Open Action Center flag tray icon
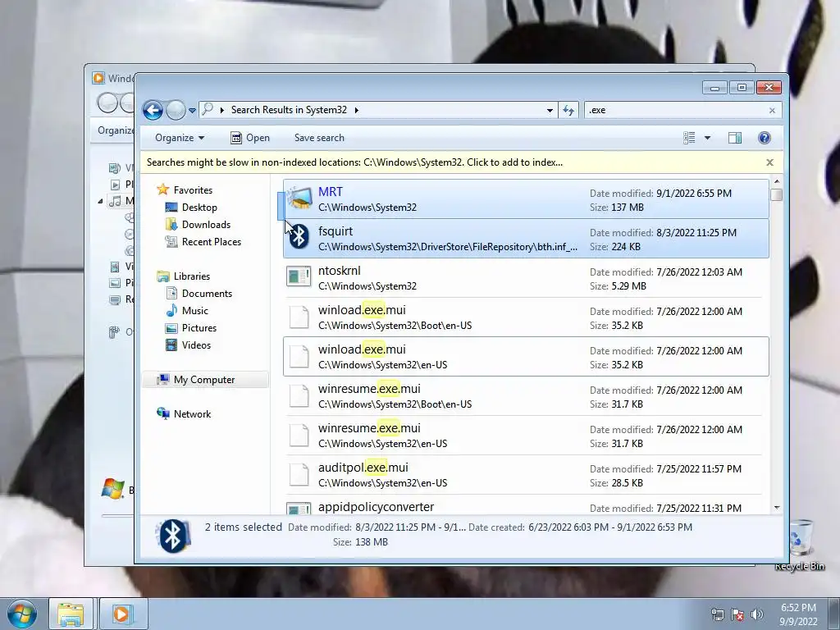Image resolution: width=840 pixels, height=630 pixels. (737, 614)
